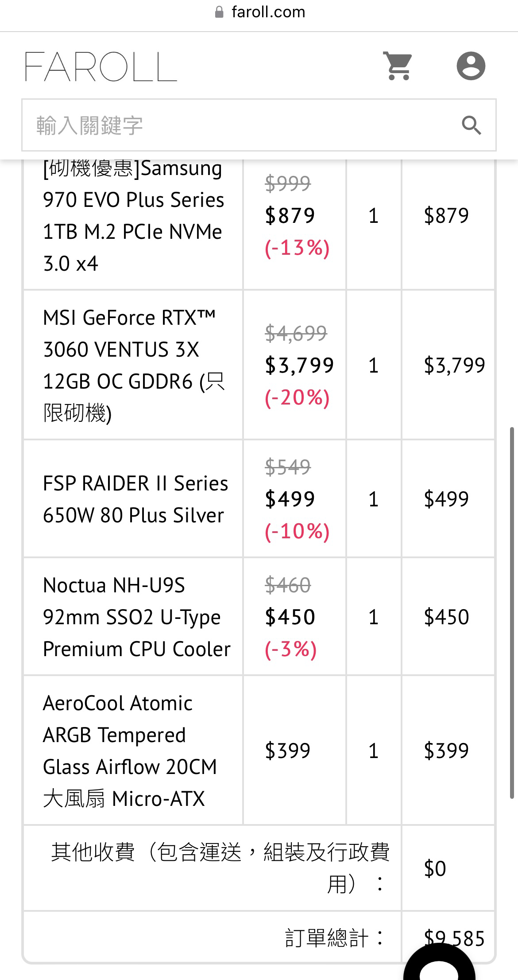Tap the quantity cell for Noctua cooler

click(374, 617)
